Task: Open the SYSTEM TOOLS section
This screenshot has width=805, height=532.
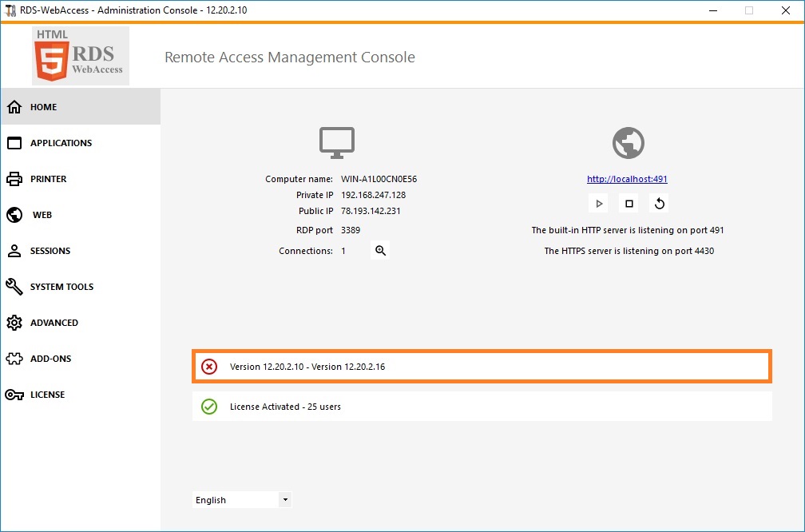Action: point(61,287)
